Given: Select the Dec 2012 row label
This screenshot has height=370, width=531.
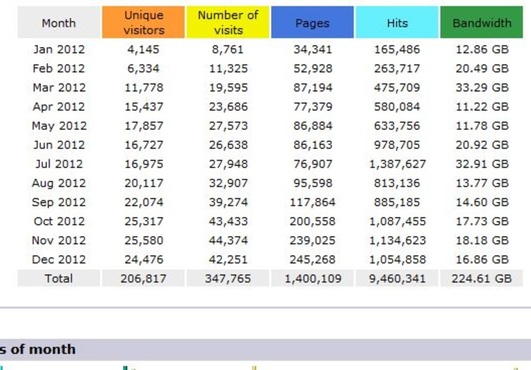Looking at the screenshot, I should (x=59, y=260).
